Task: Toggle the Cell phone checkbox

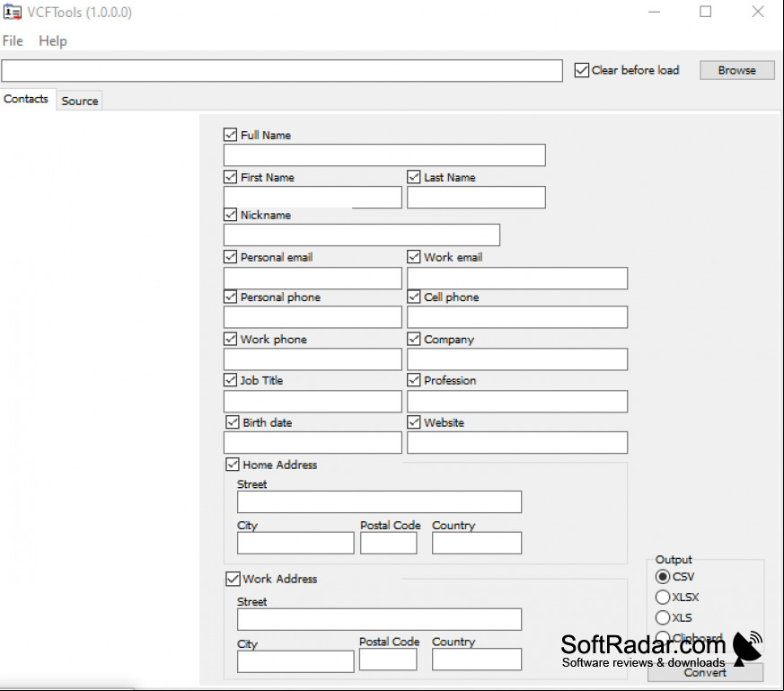Action: point(413,297)
